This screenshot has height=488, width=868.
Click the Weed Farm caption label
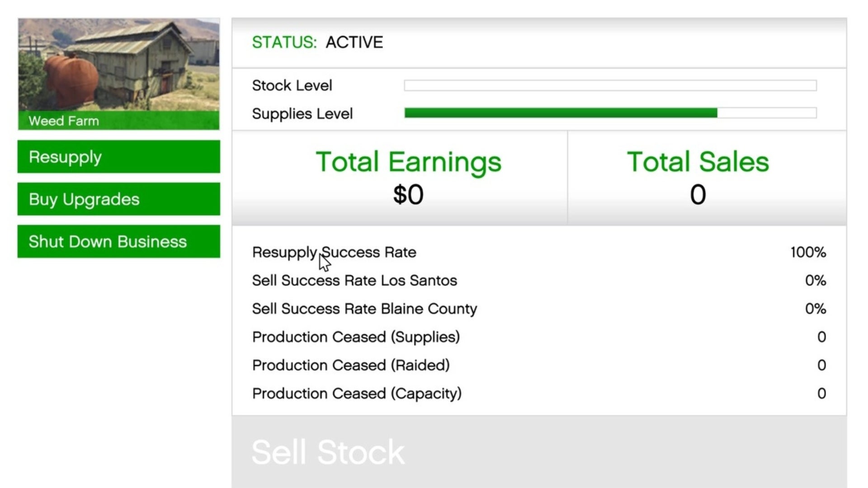64,121
